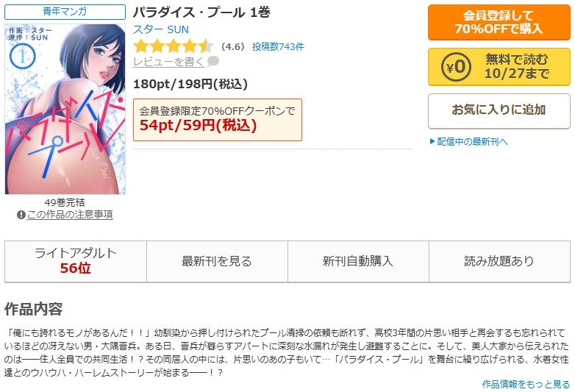This screenshot has height=392, width=575.
Task: Expand 作品情報をもっと見る
Action: [x=526, y=384]
